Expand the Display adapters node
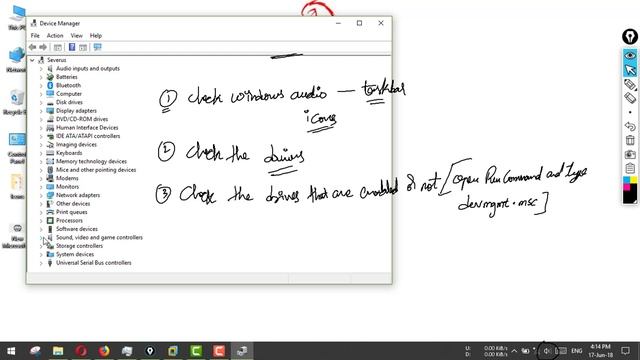The image size is (640, 360). point(41,111)
